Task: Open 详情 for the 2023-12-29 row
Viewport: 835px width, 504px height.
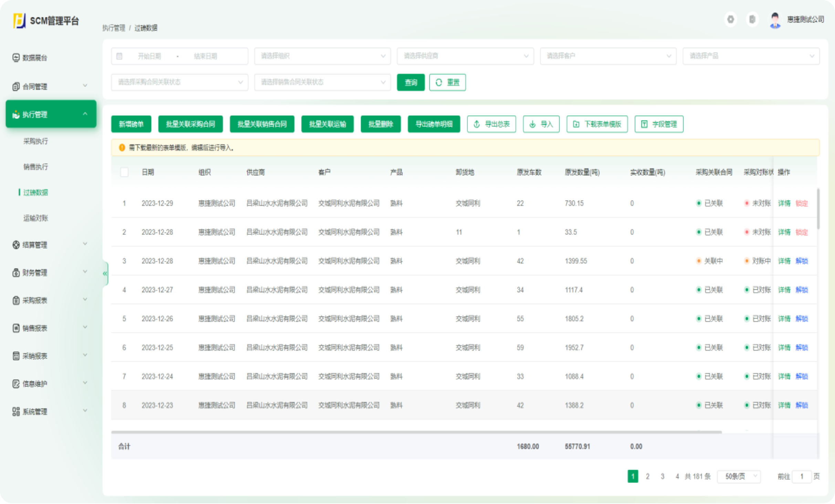Action: coord(784,203)
